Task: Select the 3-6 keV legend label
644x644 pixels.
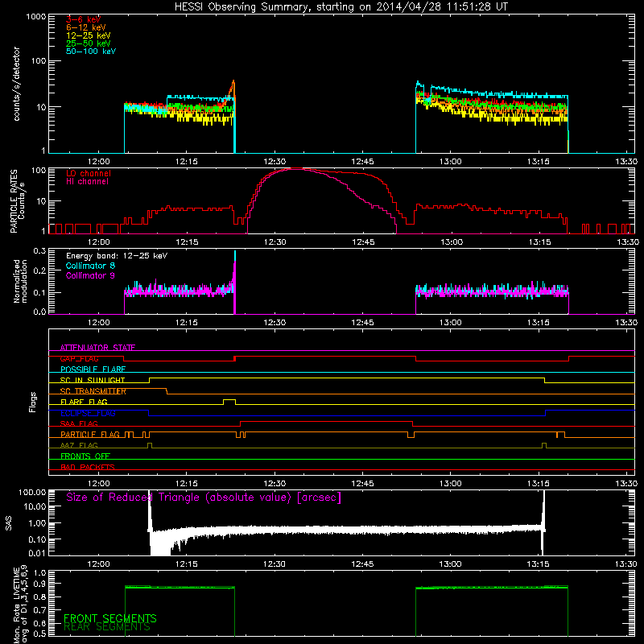Action: (84, 19)
